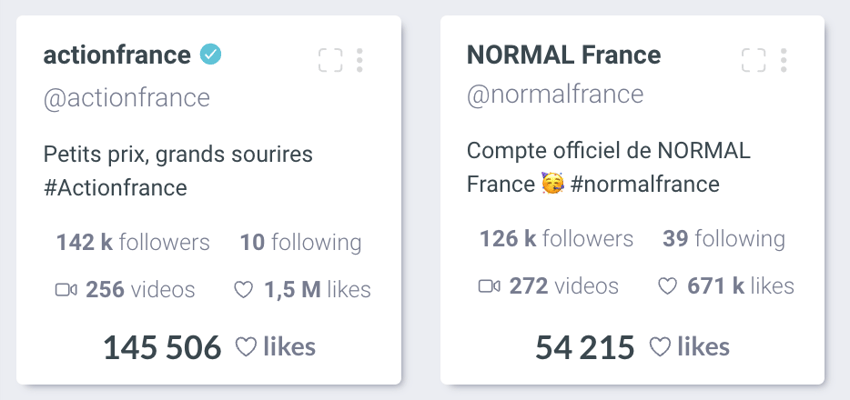Screen dimensions: 850x400
Task: Open the @normalfrance handle link
Action: tap(555, 94)
